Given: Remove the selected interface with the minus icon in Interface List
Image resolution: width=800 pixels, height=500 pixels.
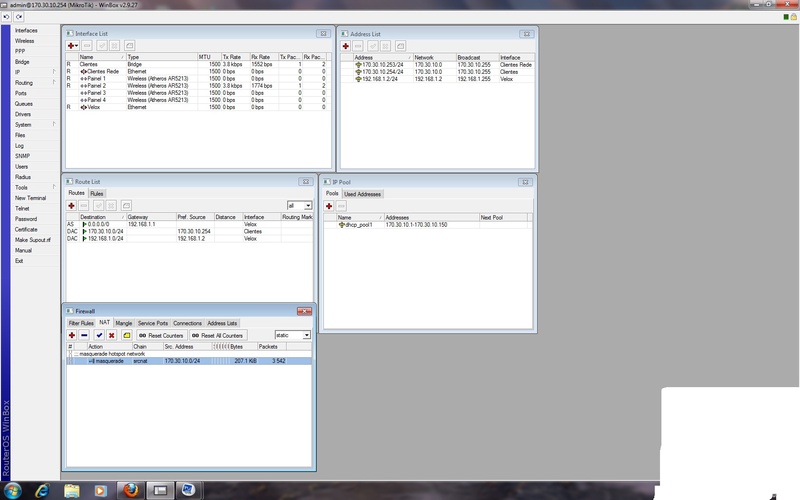Looking at the screenshot, I should tap(87, 46).
